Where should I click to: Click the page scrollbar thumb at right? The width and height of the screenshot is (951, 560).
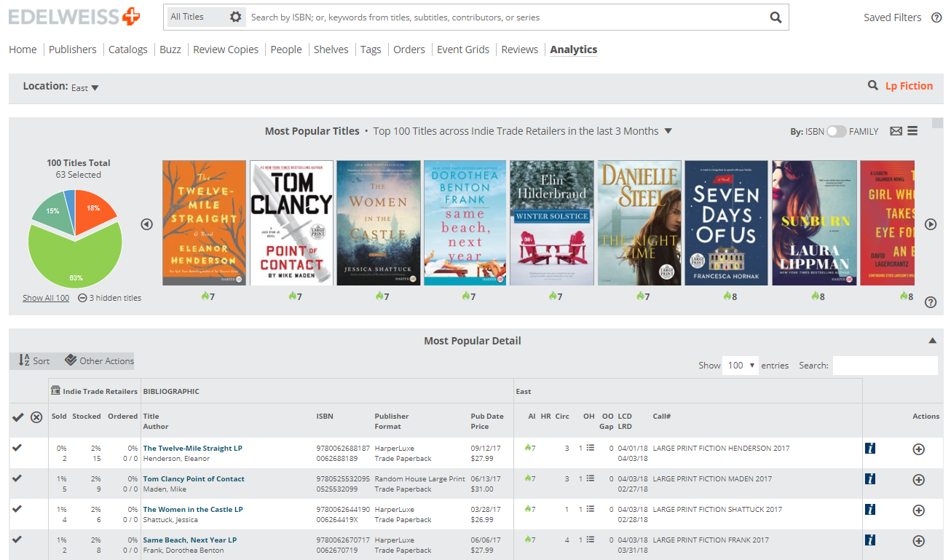937,123
